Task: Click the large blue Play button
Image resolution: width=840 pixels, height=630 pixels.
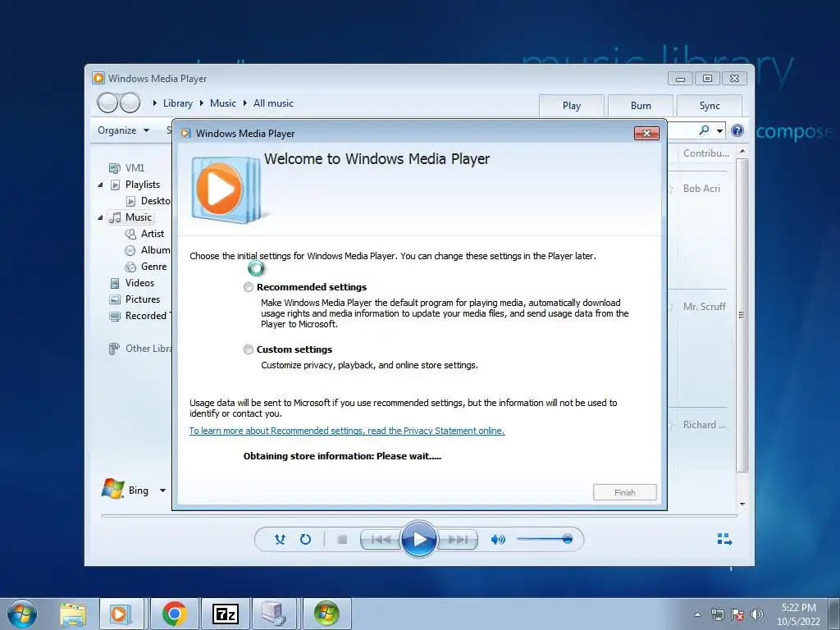Action: point(418,539)
